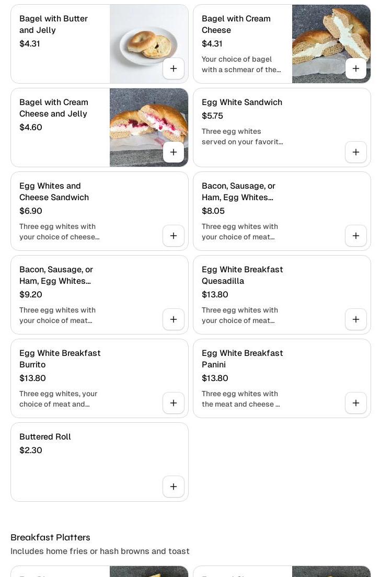The height and width of the screenshot is (577, 392).
Task: Select the Buttered Roll item name
Action: click(45, 437)
